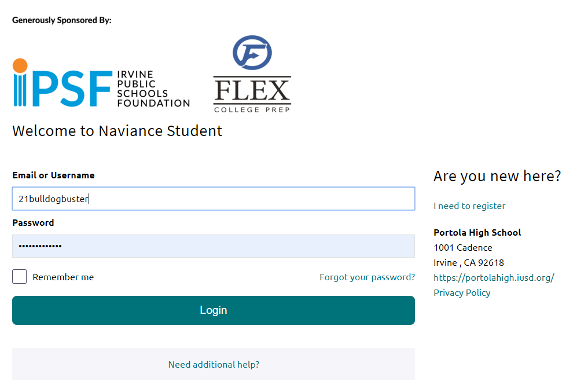Click the IPSF logo image
Screen dimensions: 588x392
click(101, 83)
